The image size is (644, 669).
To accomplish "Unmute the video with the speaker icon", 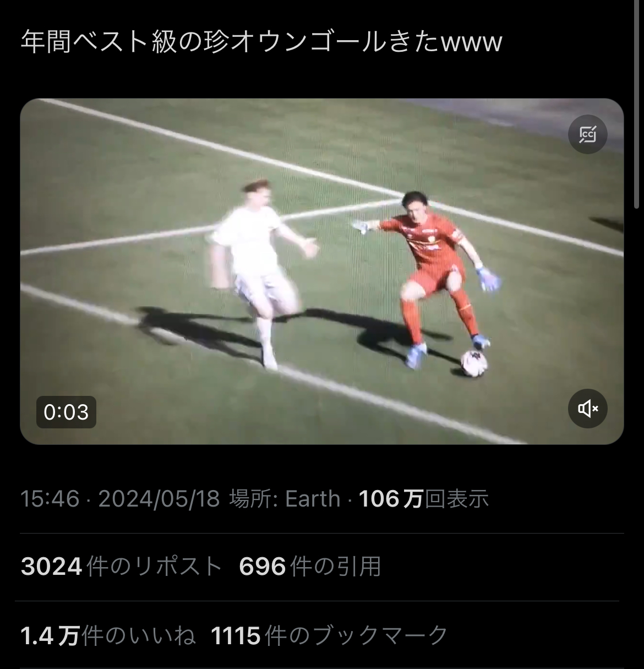I will coord(587,409).
